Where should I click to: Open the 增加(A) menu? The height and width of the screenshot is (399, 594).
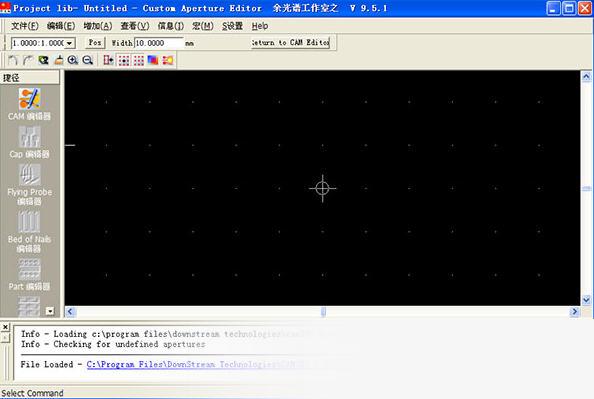[98, 26]
